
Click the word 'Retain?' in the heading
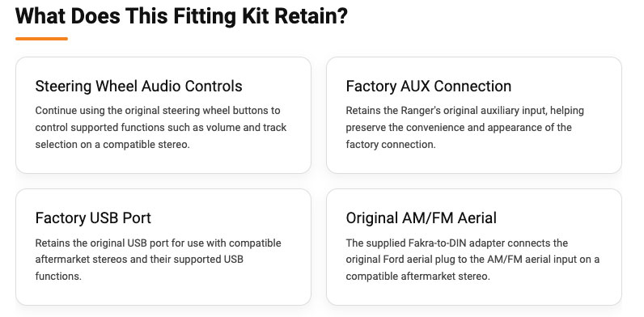coord(311,16)
